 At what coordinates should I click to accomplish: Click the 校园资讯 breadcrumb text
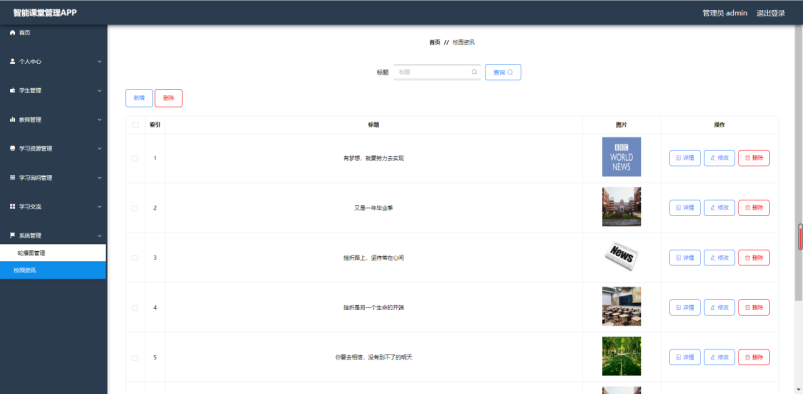coord(463,43)
